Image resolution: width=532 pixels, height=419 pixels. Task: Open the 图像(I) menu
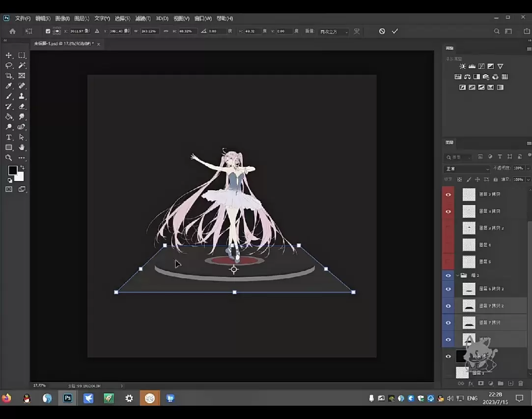[62, 19]
